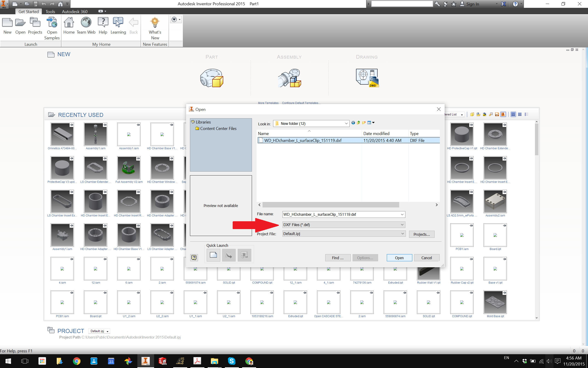Click the Projects... button in dialog
This screenshot has height=368, width=588.
pos(421,234)
